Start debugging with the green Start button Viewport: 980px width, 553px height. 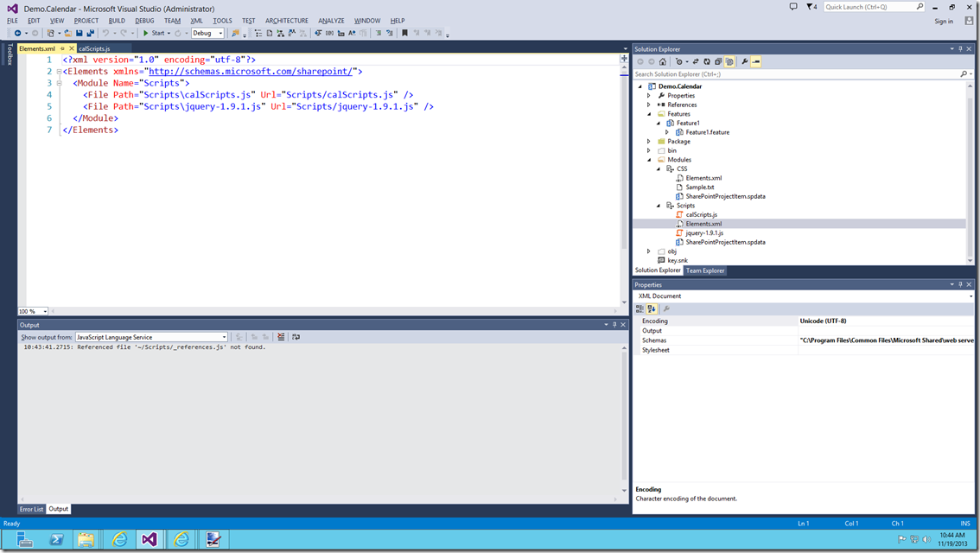[x=154, y=33]
